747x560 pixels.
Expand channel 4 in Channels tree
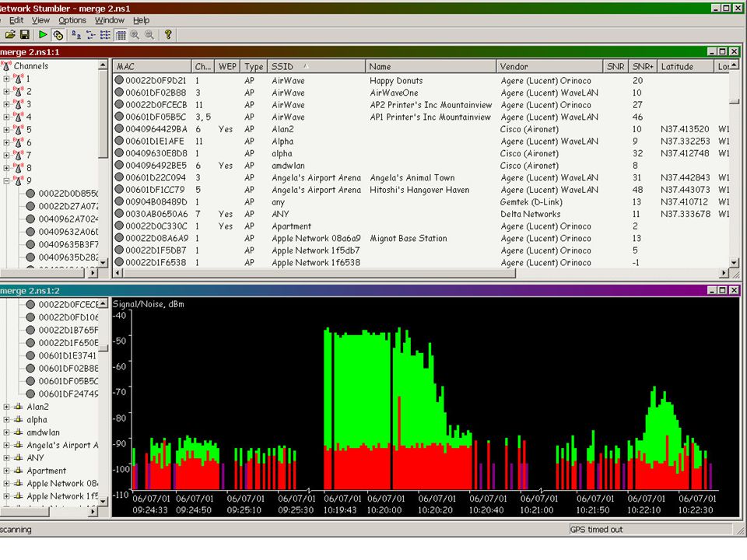[x=6, y=117]
